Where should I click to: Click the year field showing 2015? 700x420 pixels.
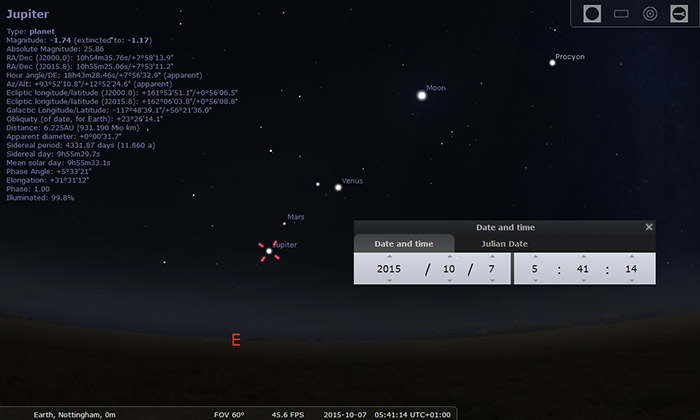click(388, 269)
